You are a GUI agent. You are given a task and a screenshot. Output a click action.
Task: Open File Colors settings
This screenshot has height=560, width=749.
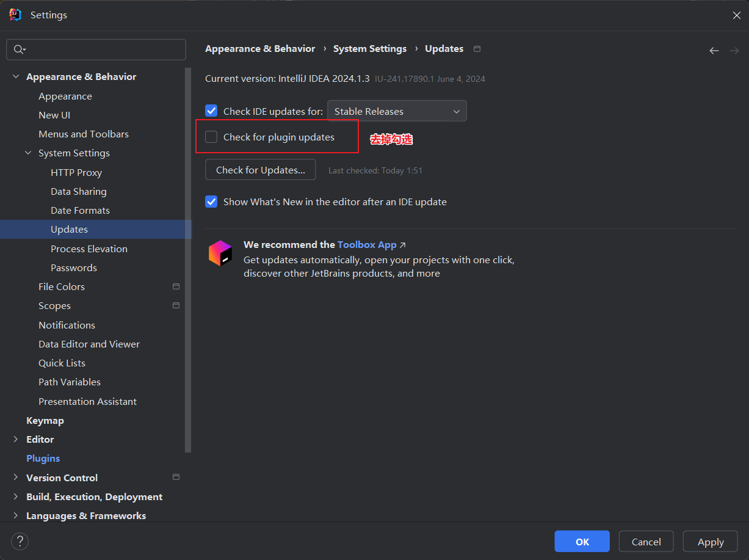click(x=62, y=286)
